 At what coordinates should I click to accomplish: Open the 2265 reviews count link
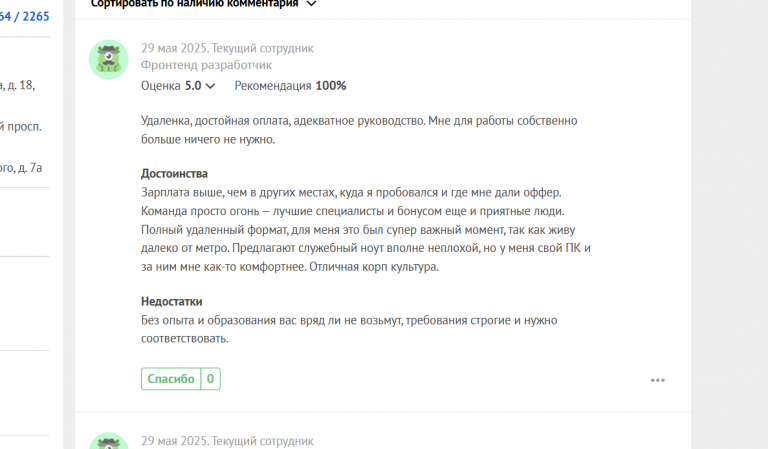(24, 16)
